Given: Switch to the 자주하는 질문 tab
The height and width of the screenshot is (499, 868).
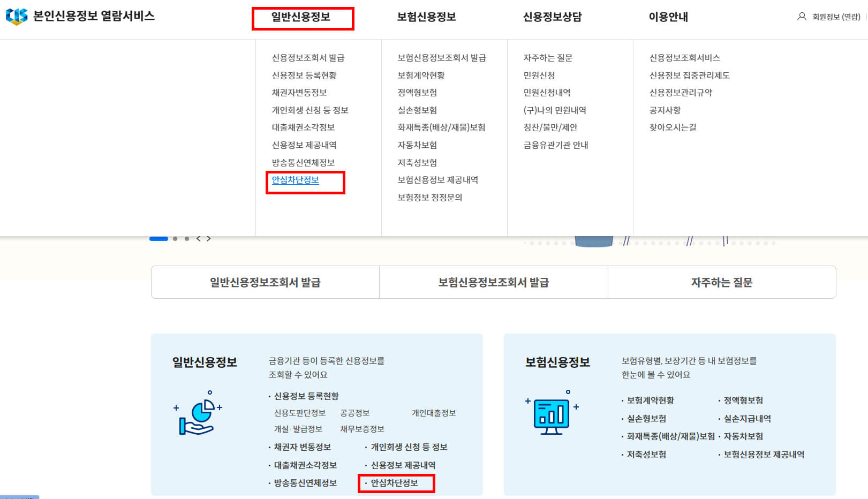Looking at the screenshot, I should coord(721,282).
